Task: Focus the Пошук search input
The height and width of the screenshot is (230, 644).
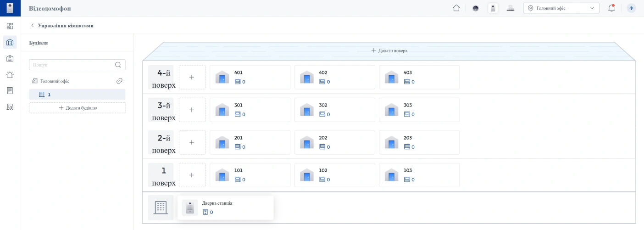Action: pyautogui.click(x=71, y=65)
